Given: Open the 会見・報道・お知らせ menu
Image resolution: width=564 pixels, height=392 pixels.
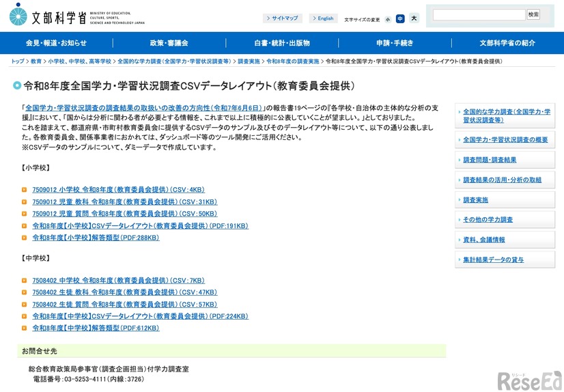Looking at the screenshot, I should [57, 43].
